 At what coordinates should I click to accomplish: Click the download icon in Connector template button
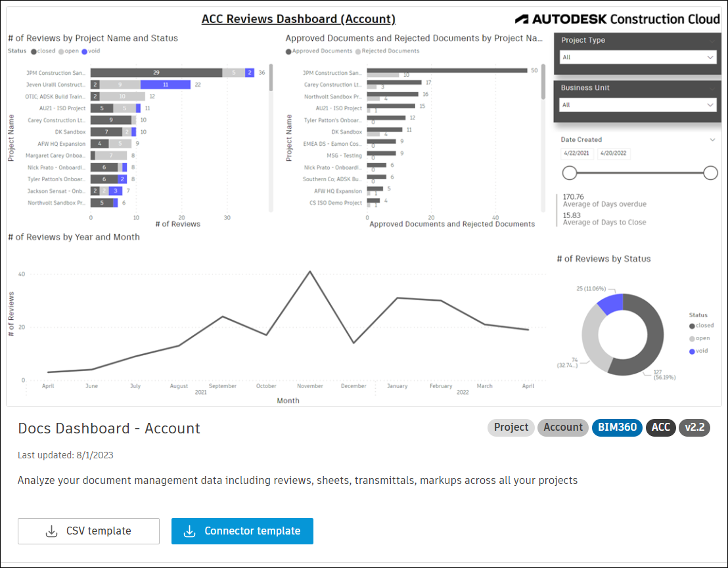[x=189, y=531]
